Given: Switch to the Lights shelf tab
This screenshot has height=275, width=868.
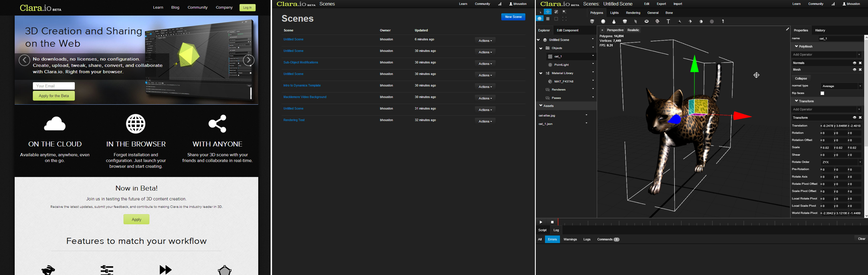Looking at the screenshot, I should pyautogui.click(x=614, y=13).
